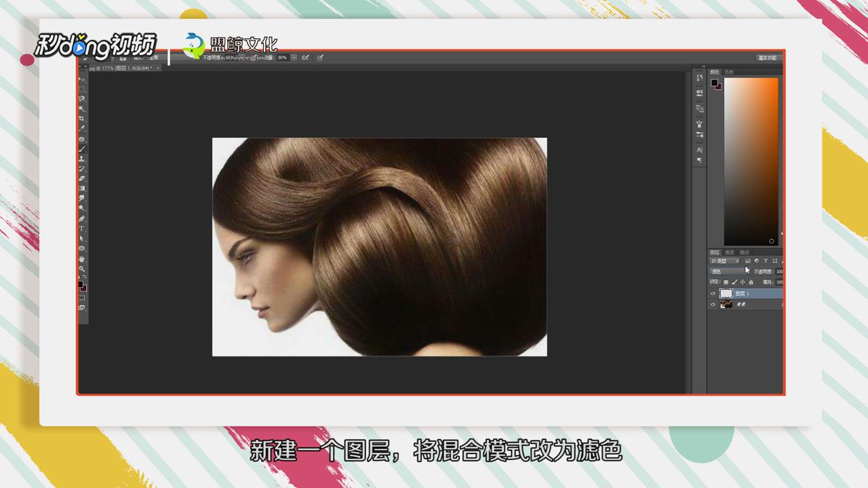Click layer fill value field

[x=779, y=281]
